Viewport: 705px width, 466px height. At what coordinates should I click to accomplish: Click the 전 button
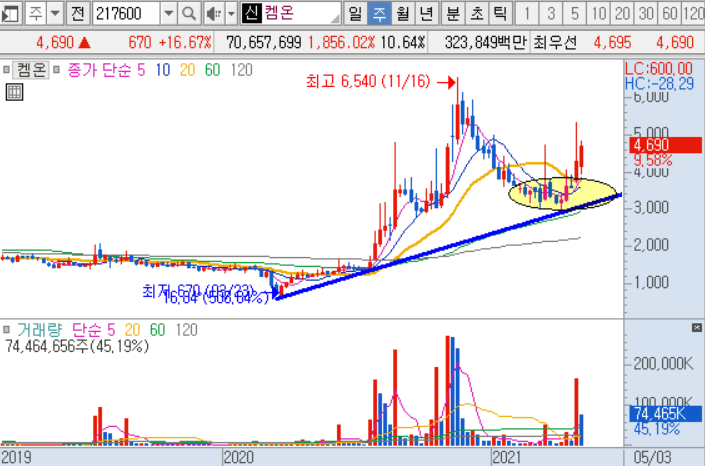tap(78, 13)
